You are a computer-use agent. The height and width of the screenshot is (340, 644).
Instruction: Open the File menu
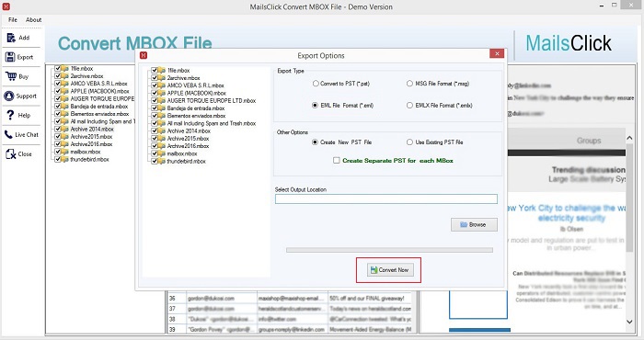tap(13, 19)
